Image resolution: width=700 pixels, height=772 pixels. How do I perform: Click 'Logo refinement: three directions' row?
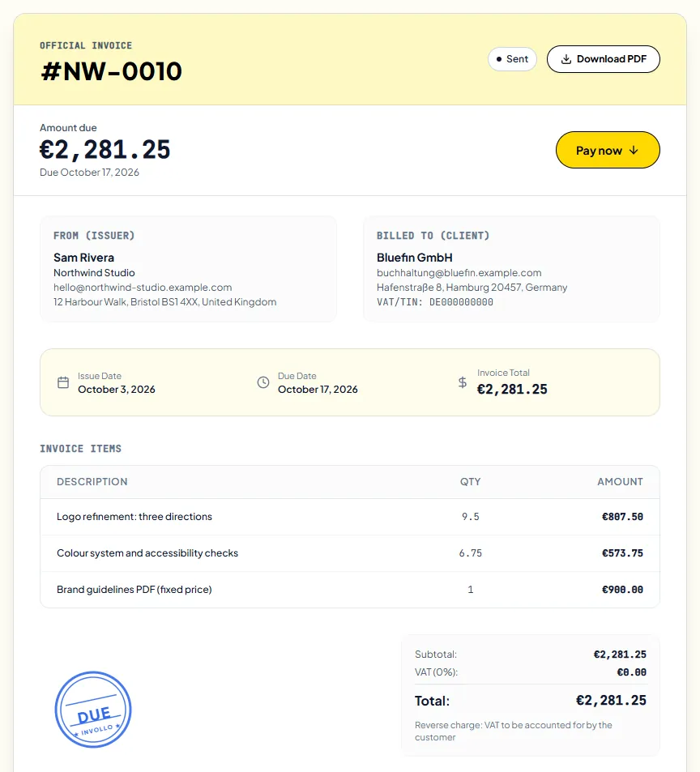click(350, 517)
